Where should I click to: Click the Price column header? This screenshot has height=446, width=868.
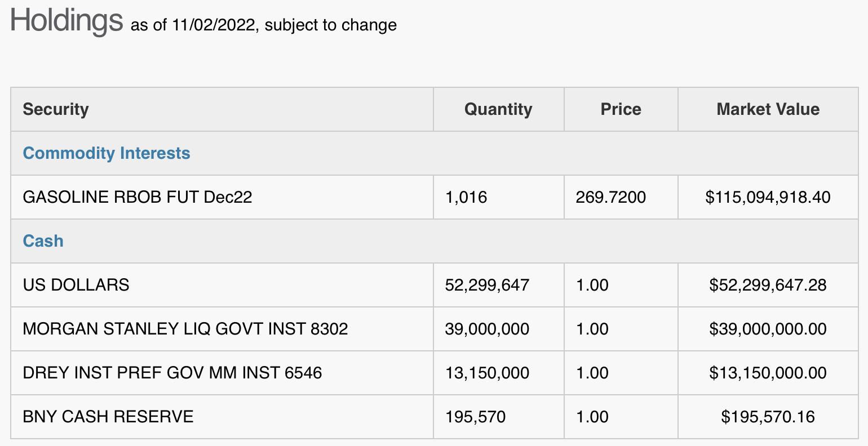point(621,109)
